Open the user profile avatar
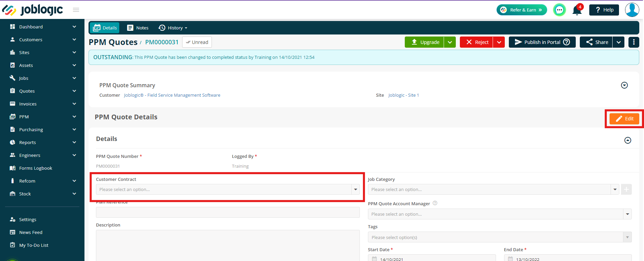644x261 pixels. point(632,10)
